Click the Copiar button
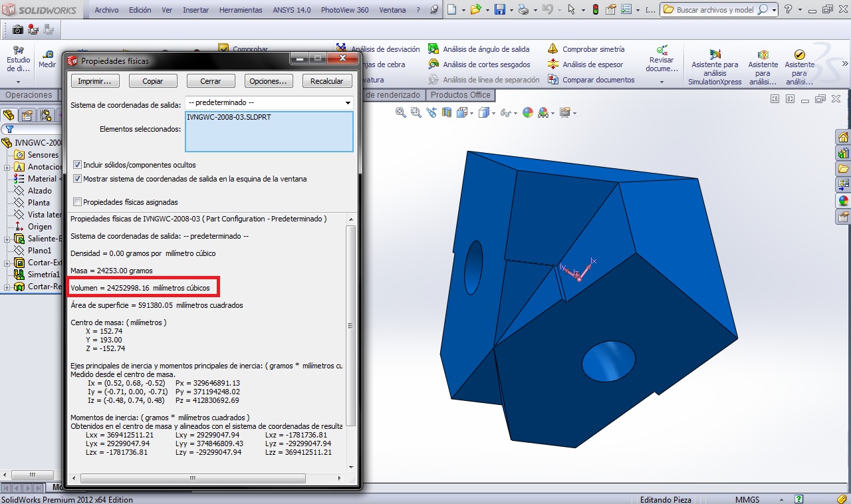This screenshot has width=851, height=504. coord(153,80)
